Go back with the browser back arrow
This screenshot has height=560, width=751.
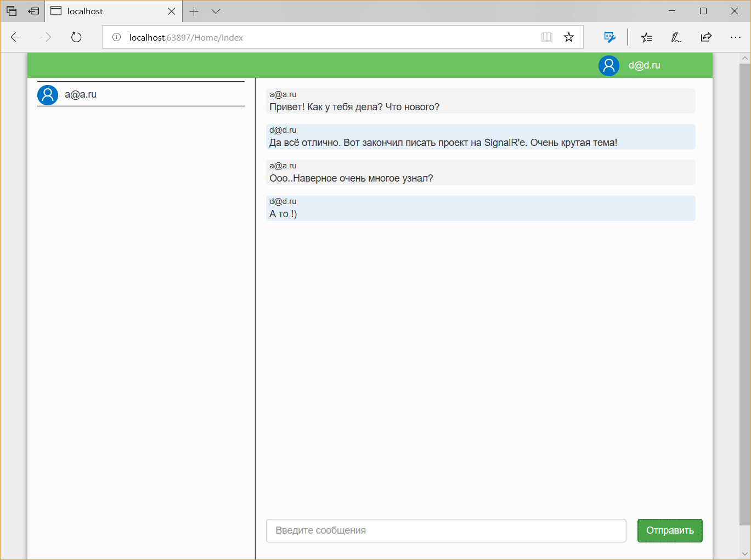16,37
